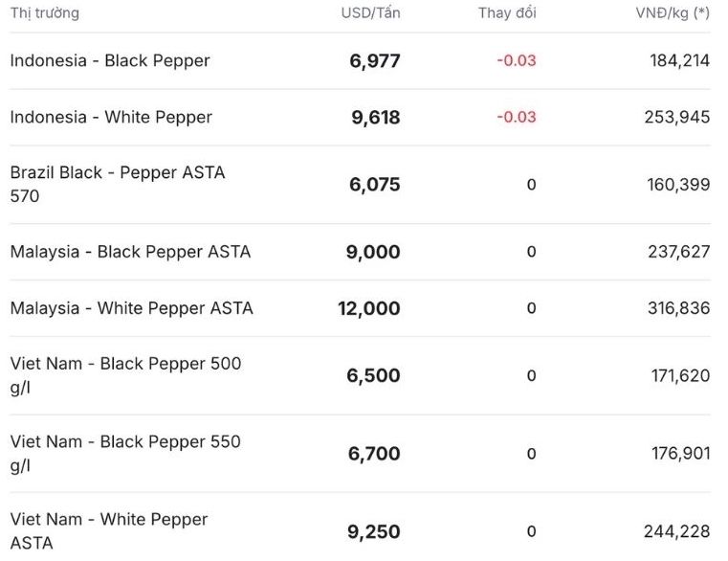Select the Indonesia - White Pepper row label
This screenshot has height=561, width=728.
pos(111,117)
